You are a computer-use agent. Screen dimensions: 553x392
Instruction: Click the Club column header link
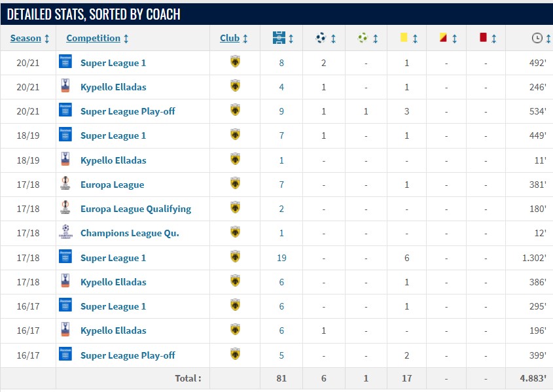coord(230,39)
